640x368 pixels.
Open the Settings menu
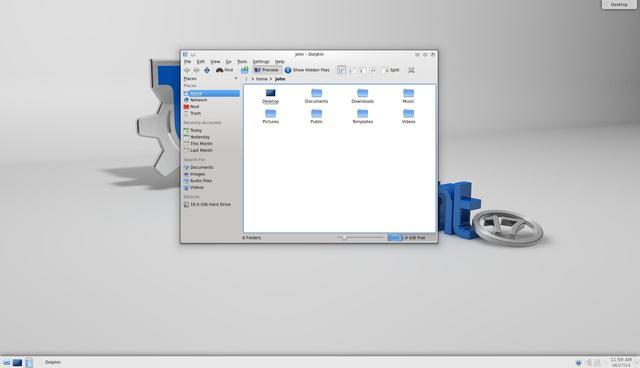[x=261, y=62]
